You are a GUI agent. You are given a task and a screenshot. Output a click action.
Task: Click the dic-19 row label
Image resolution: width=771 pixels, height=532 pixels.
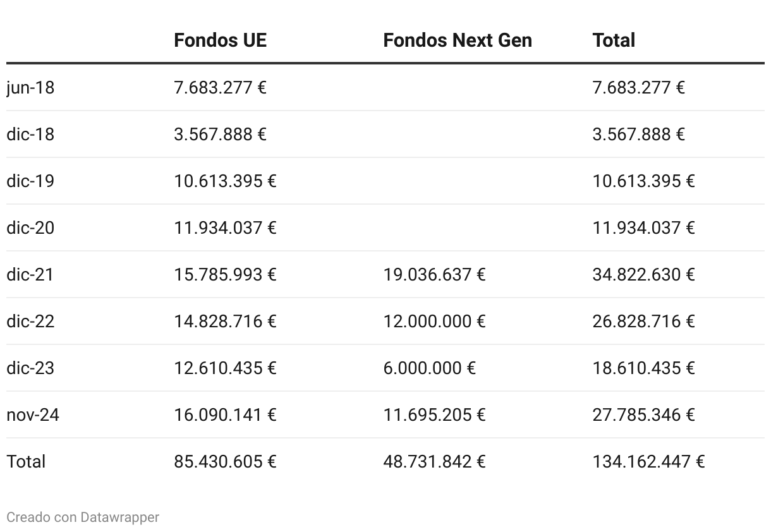click(x=30, y=181)
